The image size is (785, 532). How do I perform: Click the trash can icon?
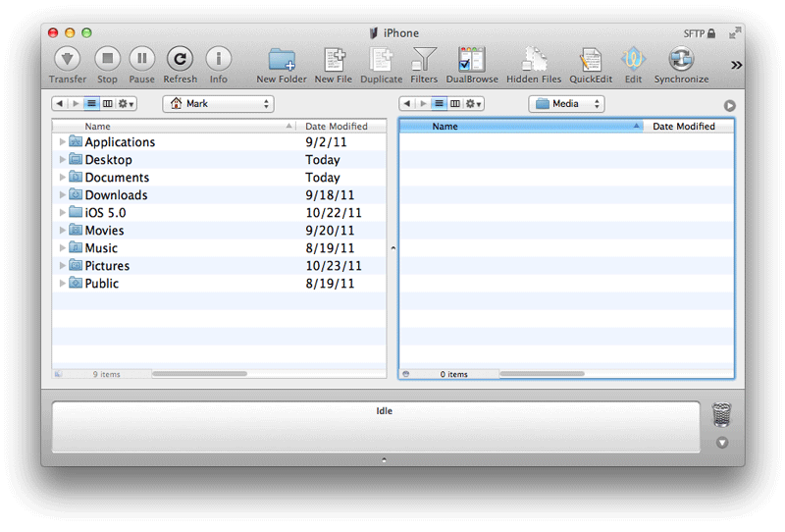point(721,415)
